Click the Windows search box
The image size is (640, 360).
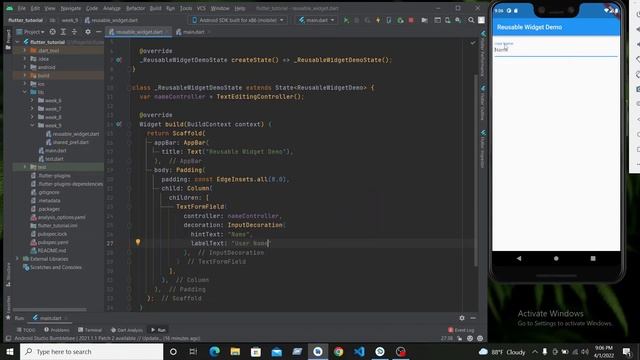[x=91, y=351]
